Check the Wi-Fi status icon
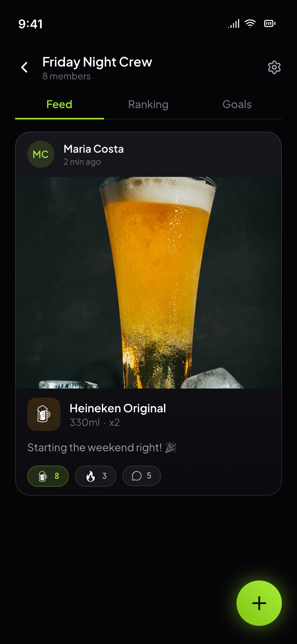The width and height of the screenshot is (297, 644). pyautogui.click(x=250, y=24)
